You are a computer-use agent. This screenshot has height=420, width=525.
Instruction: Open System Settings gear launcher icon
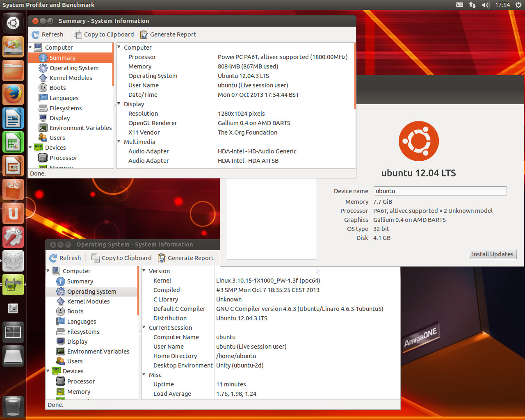13,261
